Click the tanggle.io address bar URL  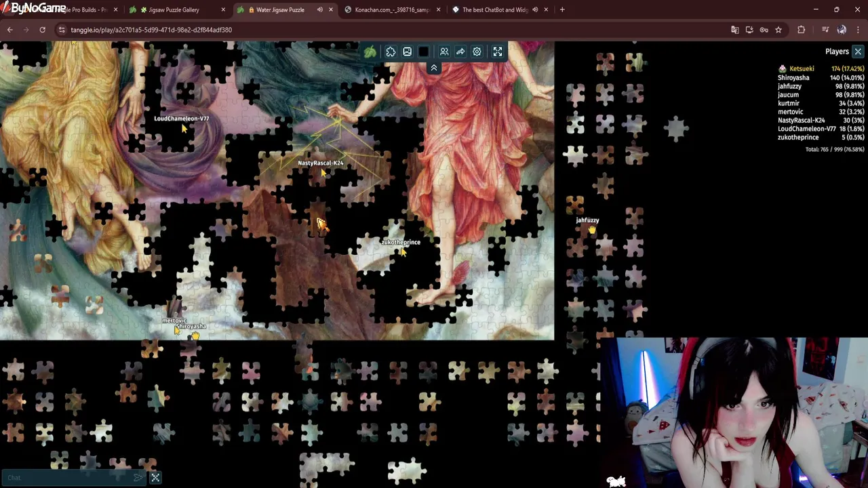coord(151,30)
